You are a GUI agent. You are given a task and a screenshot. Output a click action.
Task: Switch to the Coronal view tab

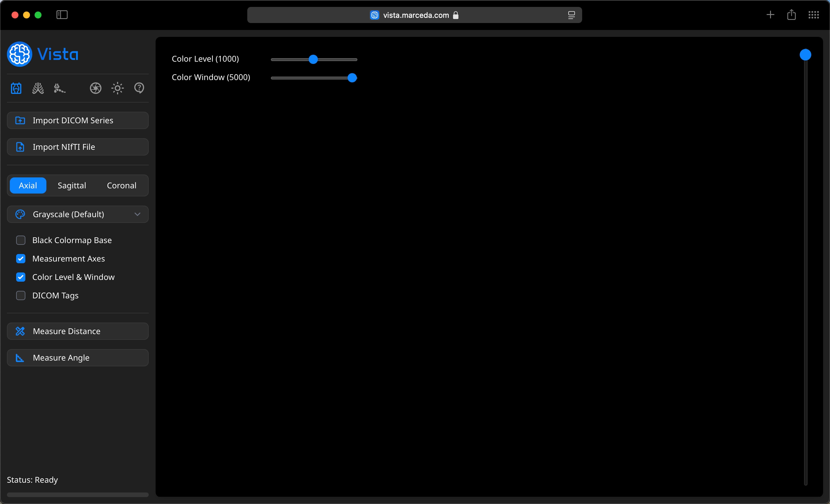pyautogui.click(x=122, y=185)
